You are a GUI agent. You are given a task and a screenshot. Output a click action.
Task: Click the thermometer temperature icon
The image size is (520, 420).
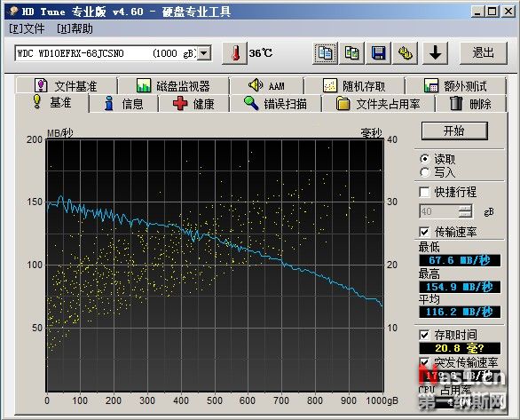[234, 53]
